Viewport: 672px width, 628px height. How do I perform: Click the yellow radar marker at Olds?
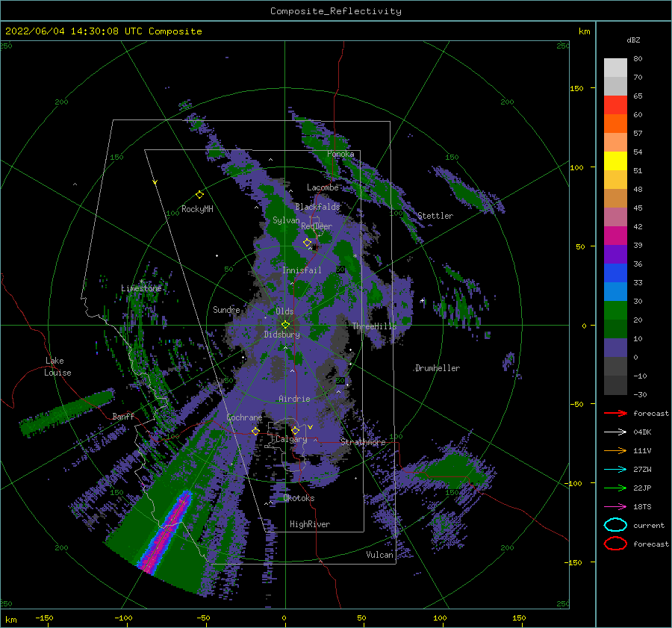click(x=285, y=325)
